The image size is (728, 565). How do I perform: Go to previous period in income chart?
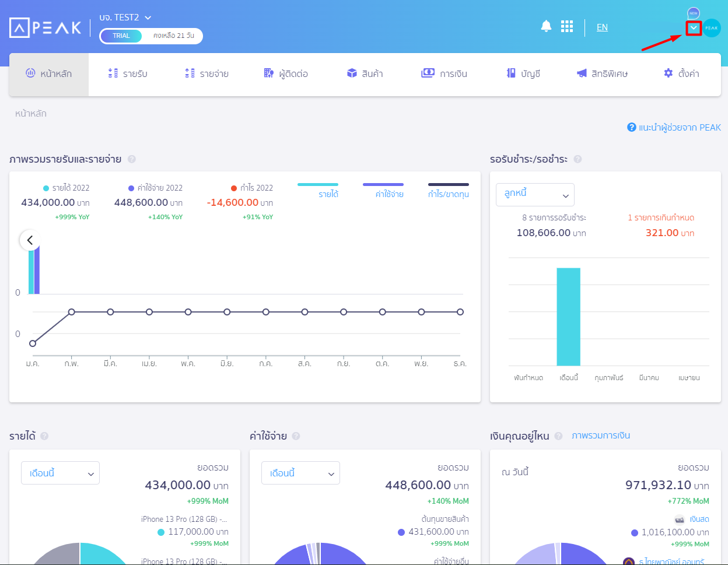pos(30,240)
